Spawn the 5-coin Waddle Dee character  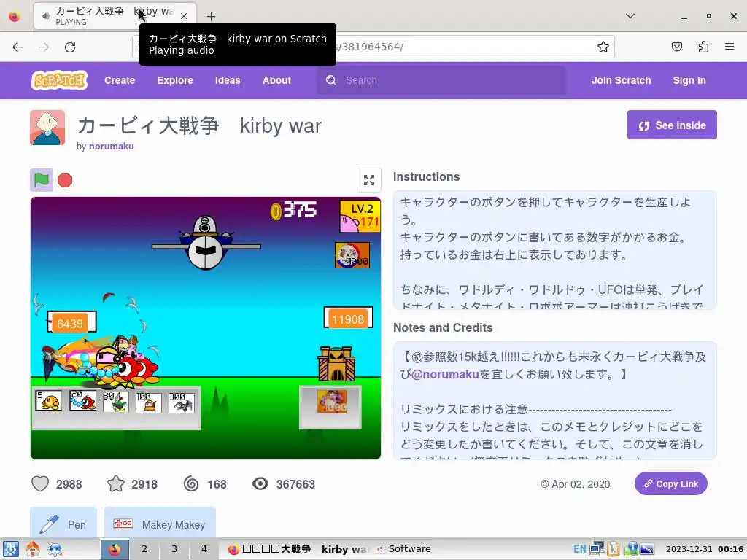(49, 401)
